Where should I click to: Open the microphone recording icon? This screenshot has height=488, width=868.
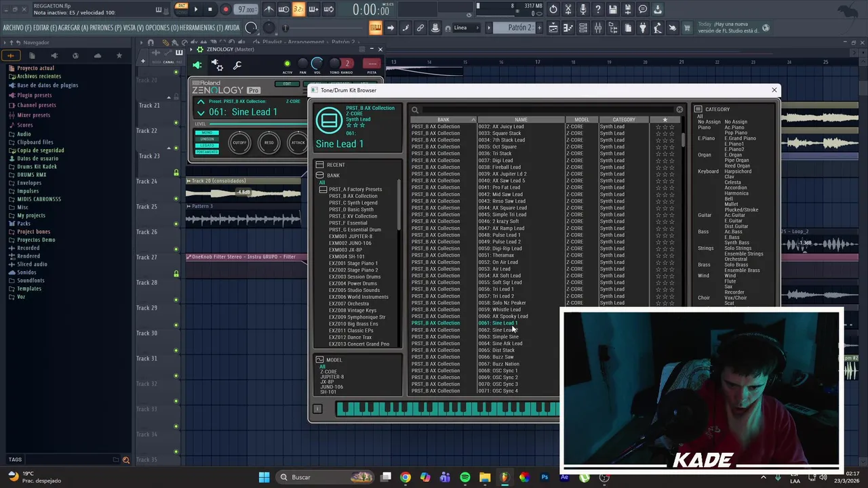pyautogui.click(x=583, y=9)
